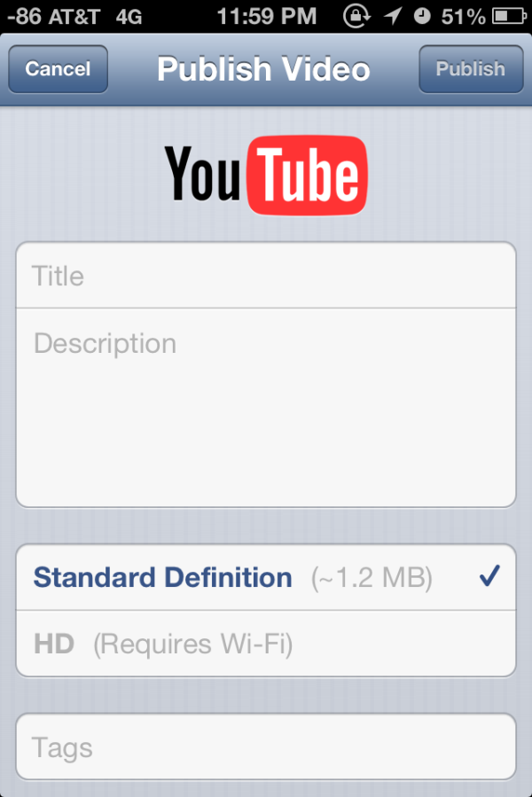
Task: Select HD (Requires Wi-Fi) option
Action: [266, 644]
